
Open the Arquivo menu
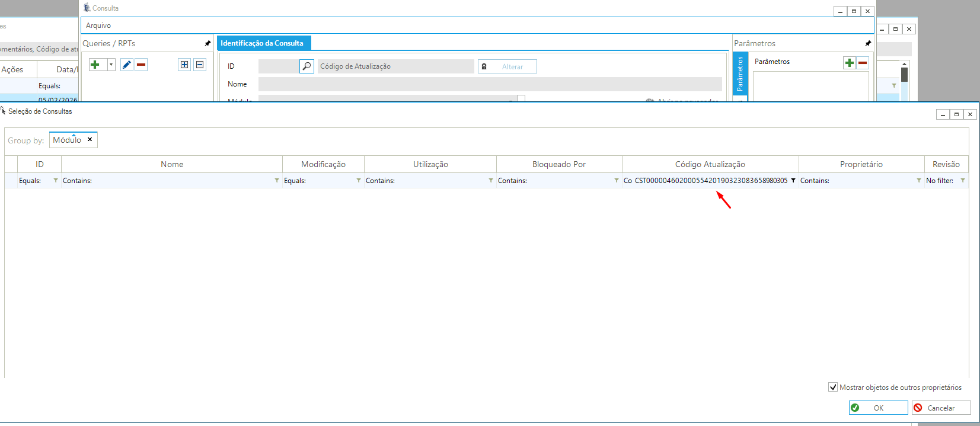(98, 25)
